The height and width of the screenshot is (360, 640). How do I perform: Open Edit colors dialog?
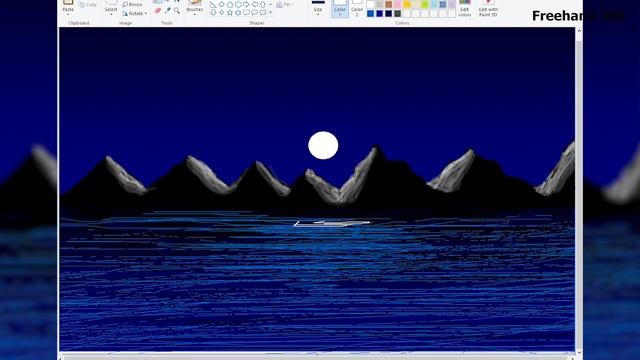click(464, 8)
